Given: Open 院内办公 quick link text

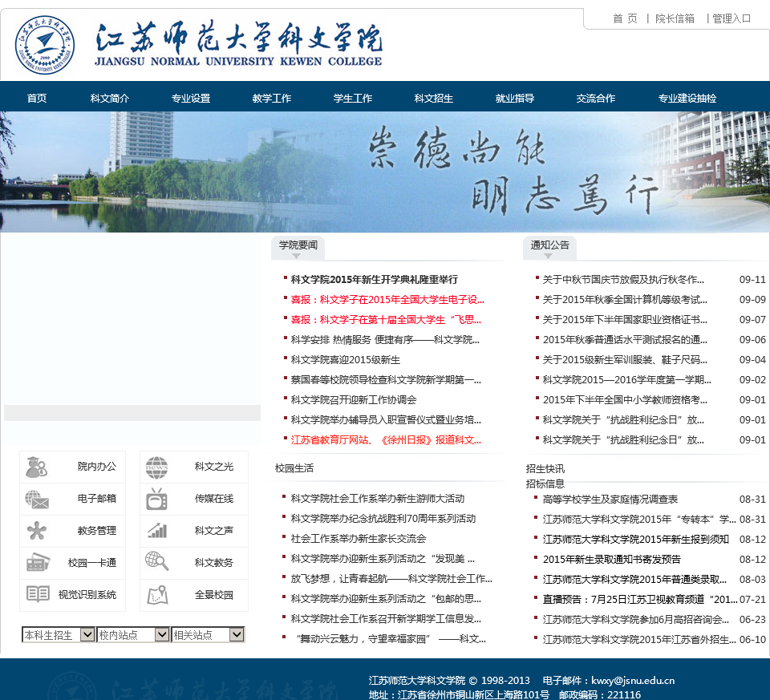Looking at the screenshot, I should [97, 467].
